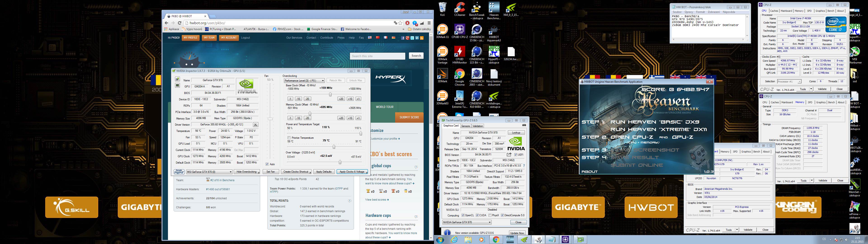The width and height of the screenshot is (868, 244).
Task: Open the Performance Level [3] - (P0) dropdown
Action: pyautogui.click(x=304, y=81)
